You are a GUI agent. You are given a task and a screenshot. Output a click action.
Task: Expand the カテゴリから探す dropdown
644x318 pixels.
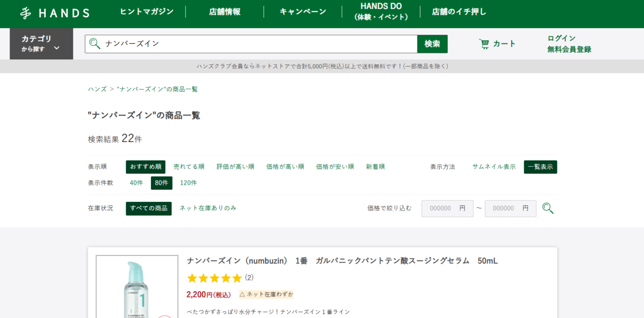(41, 44)
